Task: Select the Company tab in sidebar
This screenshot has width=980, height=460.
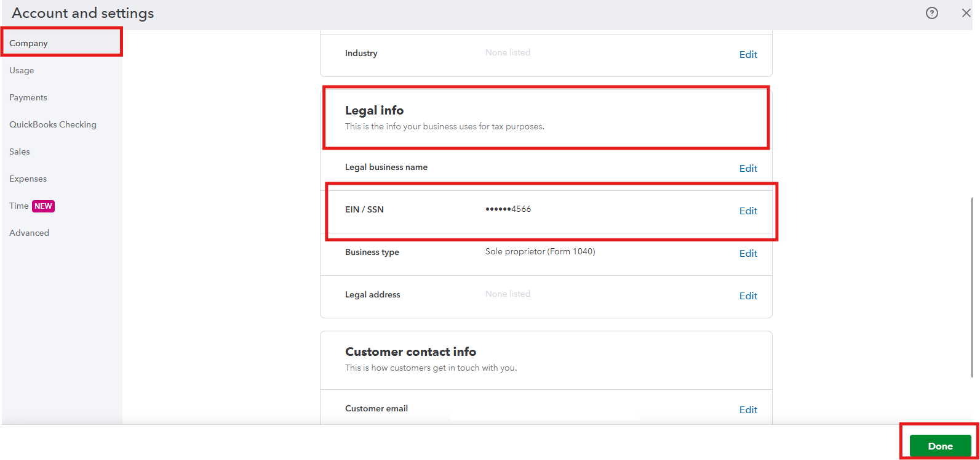Action: [62, 43]
